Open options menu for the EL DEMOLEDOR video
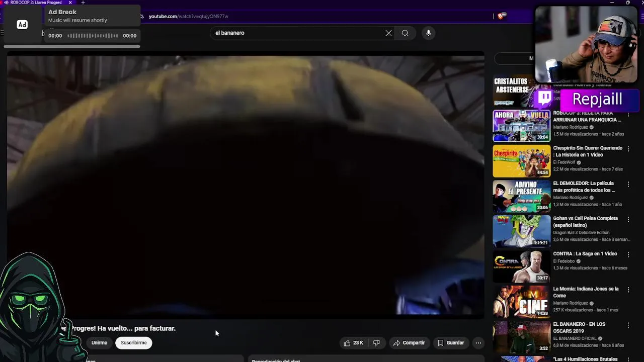The width and height of the screenshot is (644, 362). tap(628, 184)
